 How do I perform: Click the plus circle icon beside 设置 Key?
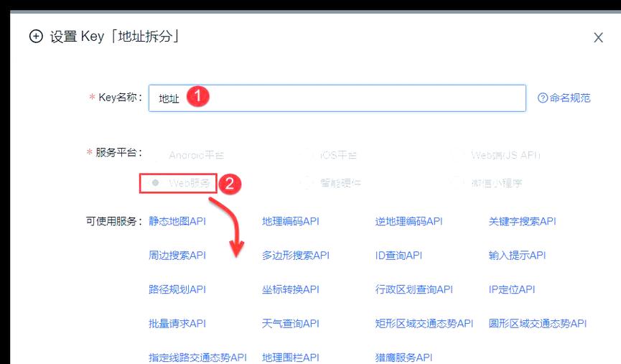36,37
